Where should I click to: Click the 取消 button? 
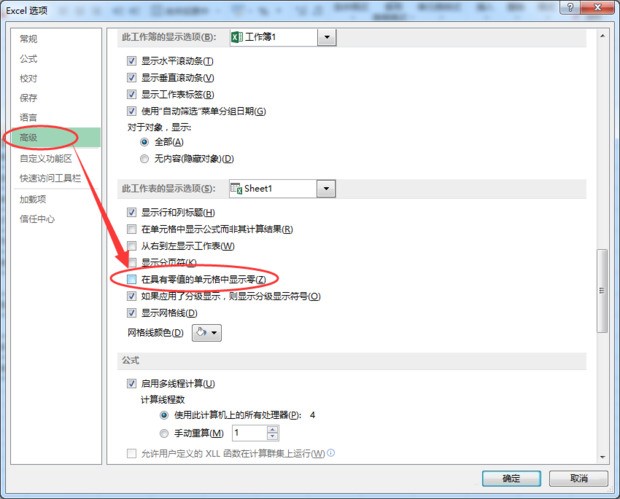[x=578, y=478]
